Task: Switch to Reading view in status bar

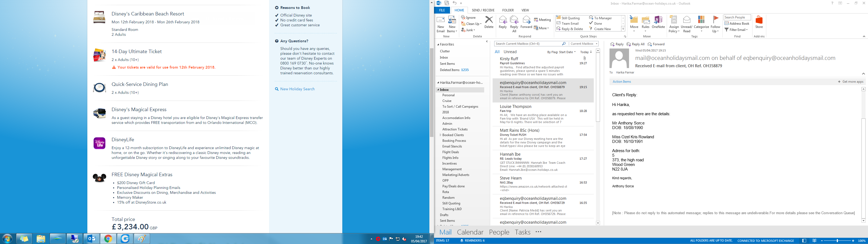Action: (x=814, y=241)
